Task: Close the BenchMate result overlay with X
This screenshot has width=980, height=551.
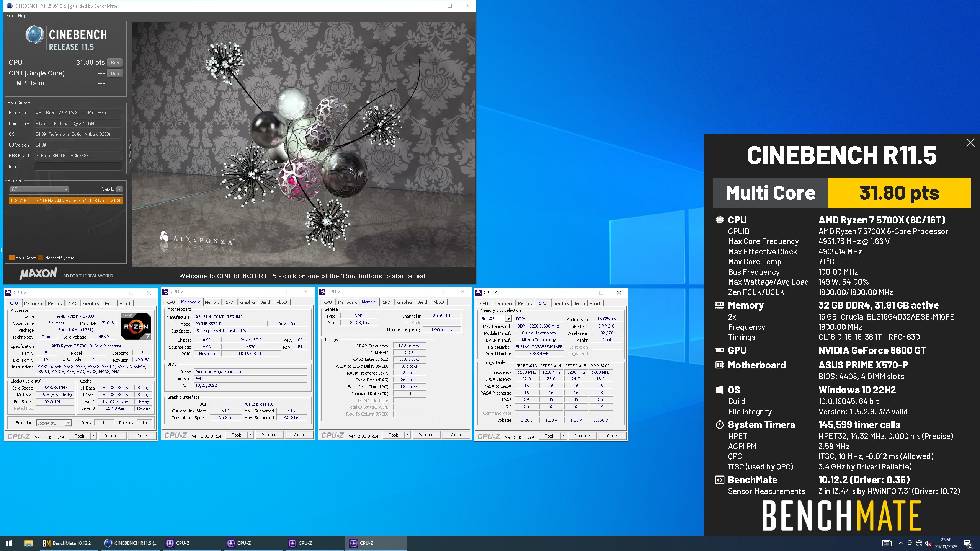Action: (970, 143)
